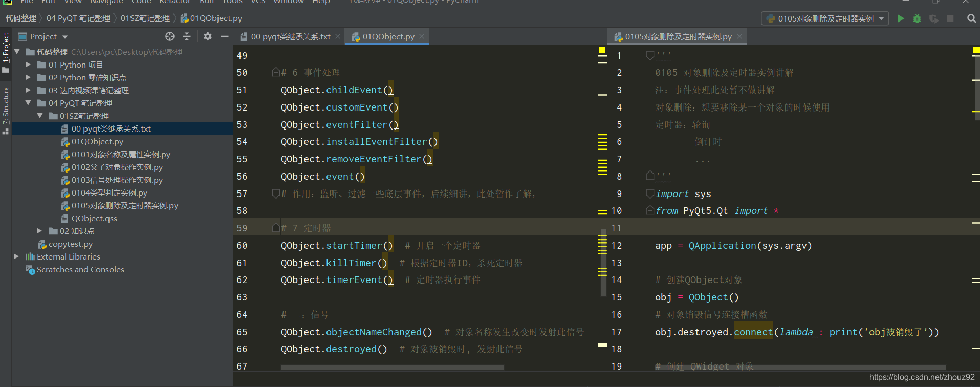Click 04 PyQT 笔记整理 breadcrumb
Screen dimensions: 980x387
78,18
